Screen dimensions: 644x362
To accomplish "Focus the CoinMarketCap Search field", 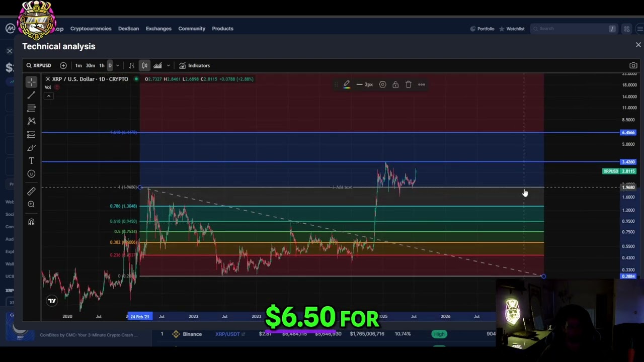I will point(574,29).
